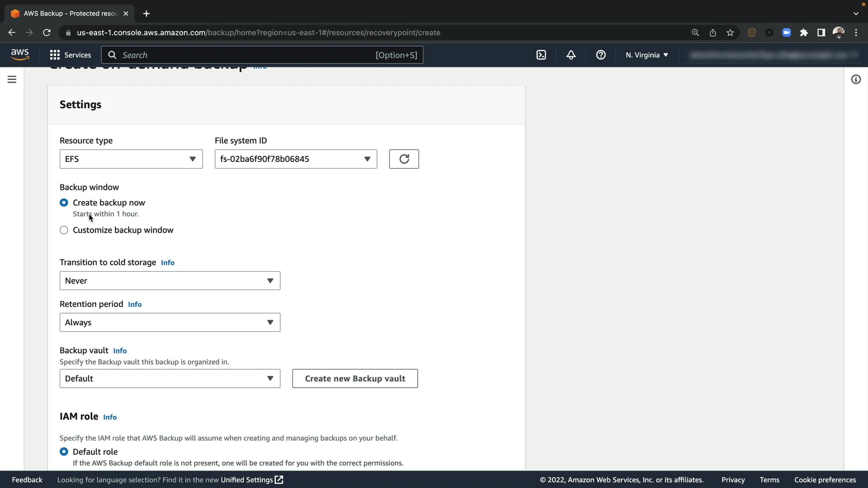Expand the Resource type EFS dropdown
Image resolution: width=868 pixels, height=488 pixels.
coord(131,159)
